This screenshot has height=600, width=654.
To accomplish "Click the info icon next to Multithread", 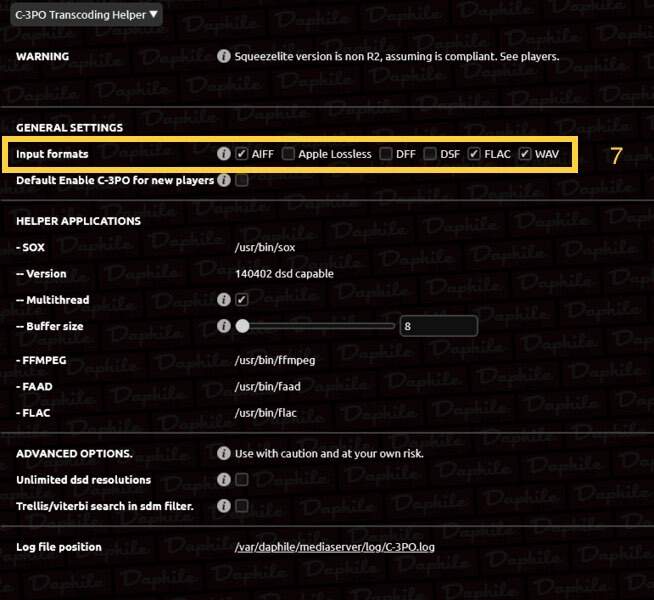I will pos(224,299).
